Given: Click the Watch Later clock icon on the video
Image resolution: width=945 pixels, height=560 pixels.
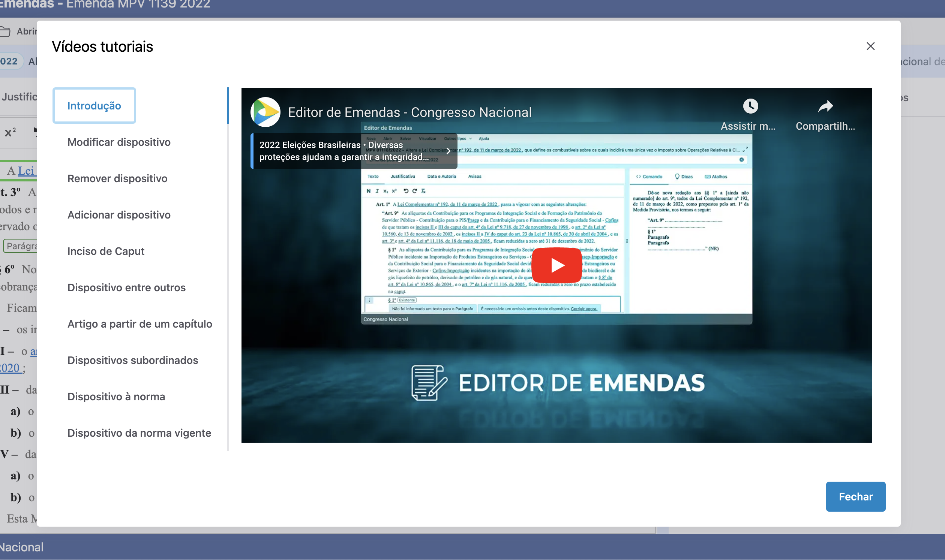Looking at the screenshot, I should click(x=751, y=106).
